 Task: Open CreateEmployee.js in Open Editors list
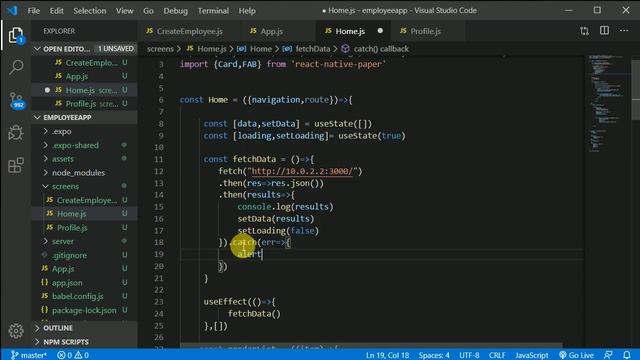[84, 62]
